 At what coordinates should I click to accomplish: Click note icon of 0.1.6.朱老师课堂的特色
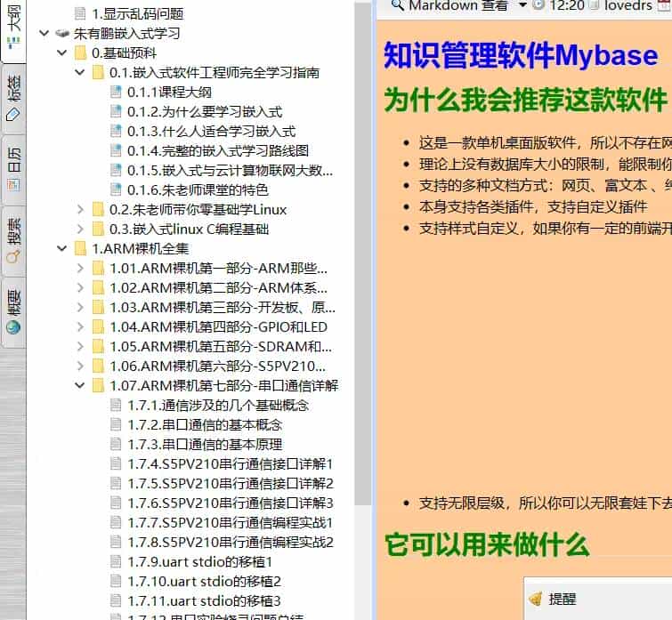tap(116, 189)
